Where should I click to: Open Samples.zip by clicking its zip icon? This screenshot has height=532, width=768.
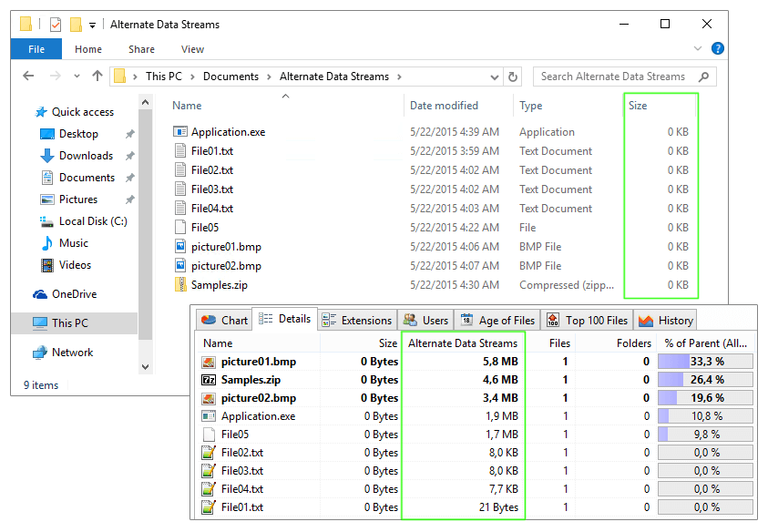[x=179, y=284]
